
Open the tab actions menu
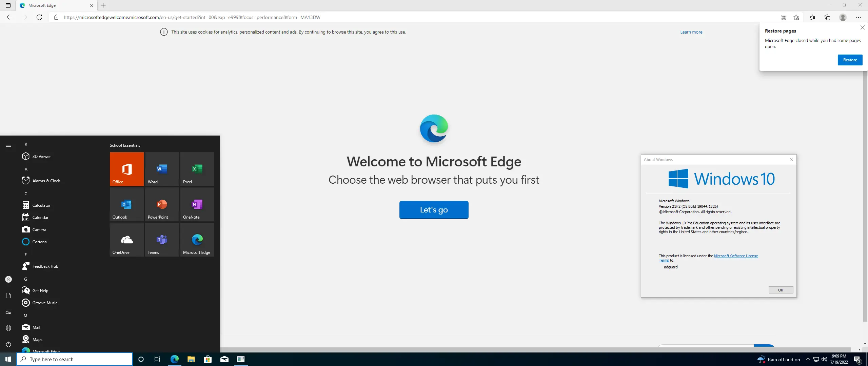8,5
